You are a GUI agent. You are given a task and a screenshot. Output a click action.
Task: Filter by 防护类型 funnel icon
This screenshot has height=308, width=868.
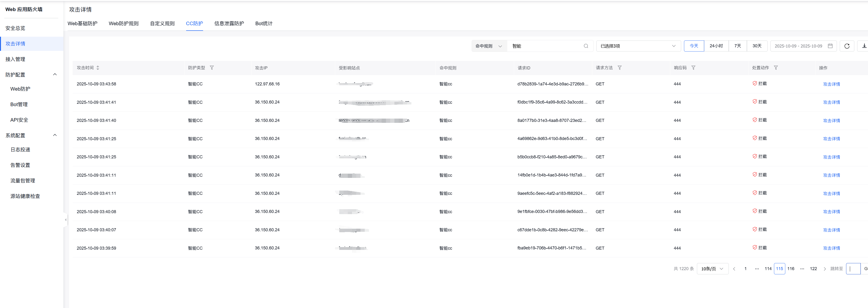coord(212,68)
